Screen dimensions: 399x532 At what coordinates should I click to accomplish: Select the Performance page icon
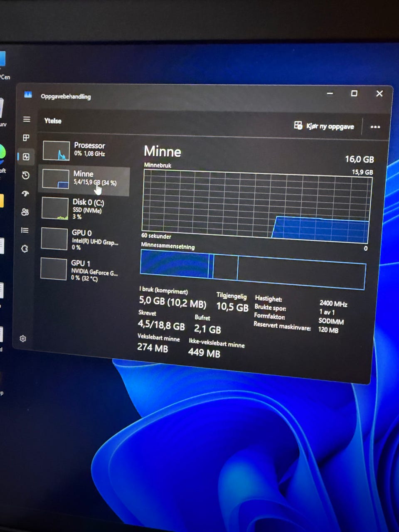click(26, 157)
